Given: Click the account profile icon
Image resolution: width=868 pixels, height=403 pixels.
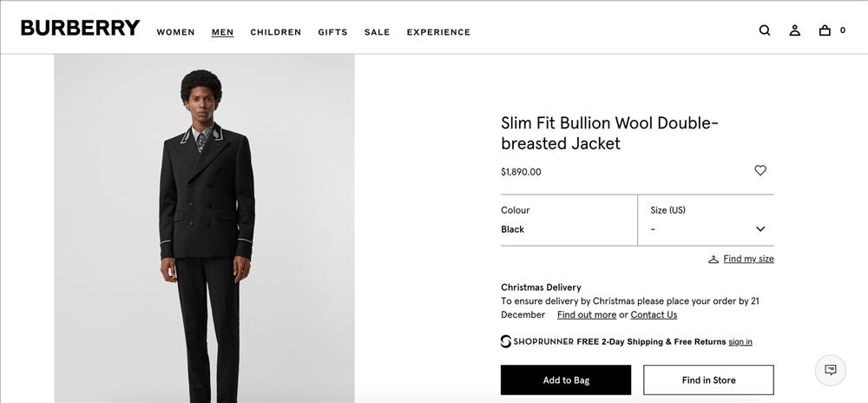Looking at the screenshot, I should pyautogui.click(x=794, y=30).
